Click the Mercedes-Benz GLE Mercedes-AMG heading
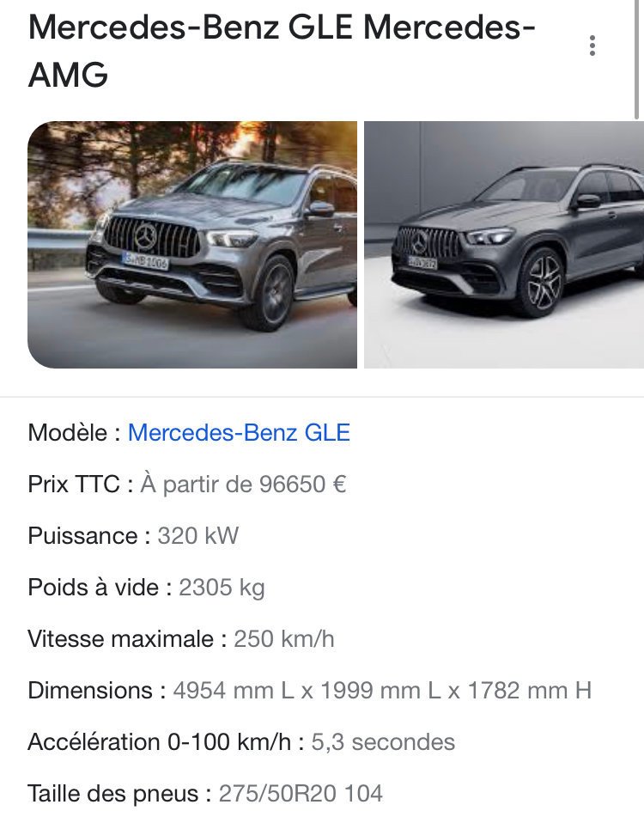644x823 pixels. (282, 51)
